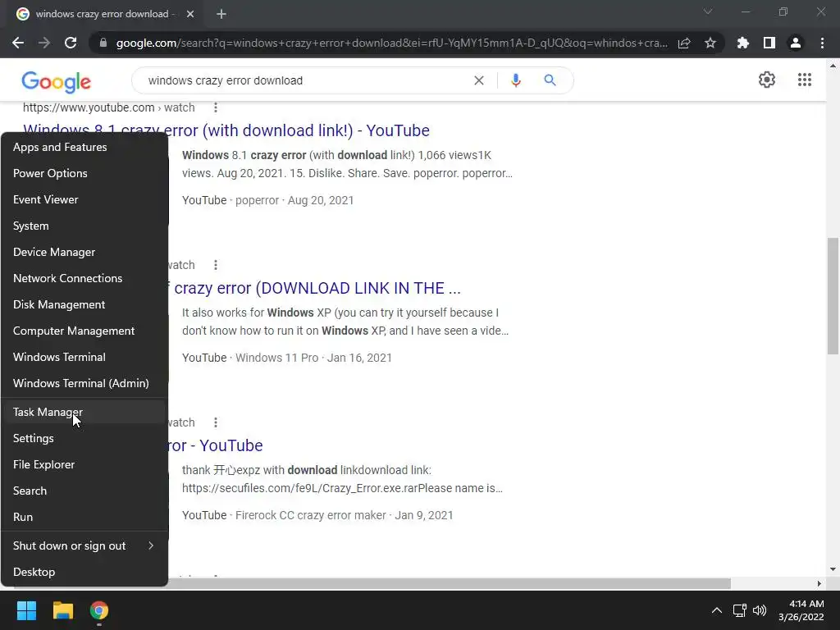Click the Chrome icon in the taskbar

pos(99,610)
